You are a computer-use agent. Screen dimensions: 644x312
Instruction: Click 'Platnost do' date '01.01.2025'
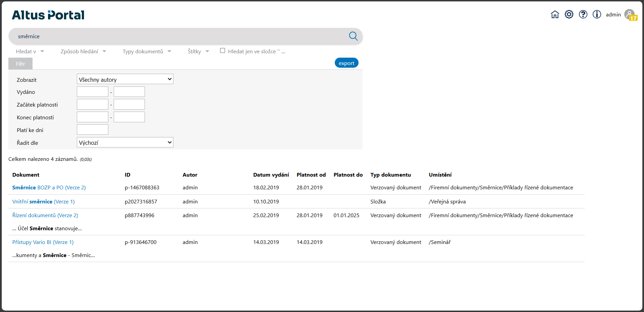[x=346, y=215]
